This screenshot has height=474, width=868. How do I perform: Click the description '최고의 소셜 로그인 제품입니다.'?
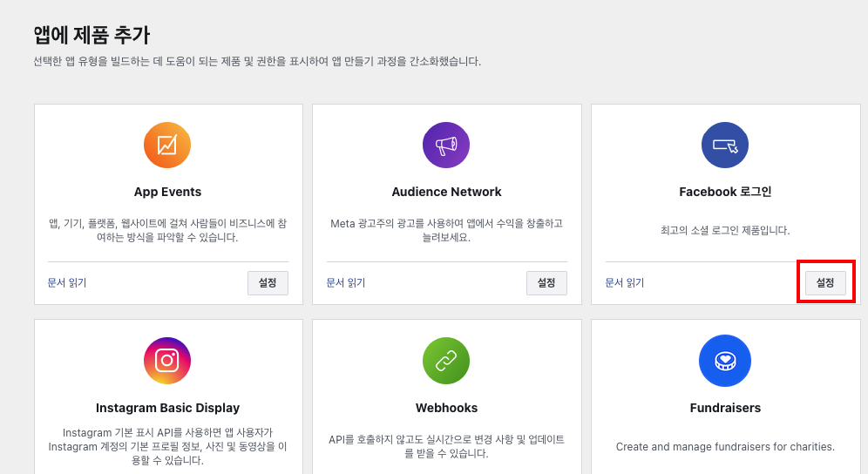(725, 230)
